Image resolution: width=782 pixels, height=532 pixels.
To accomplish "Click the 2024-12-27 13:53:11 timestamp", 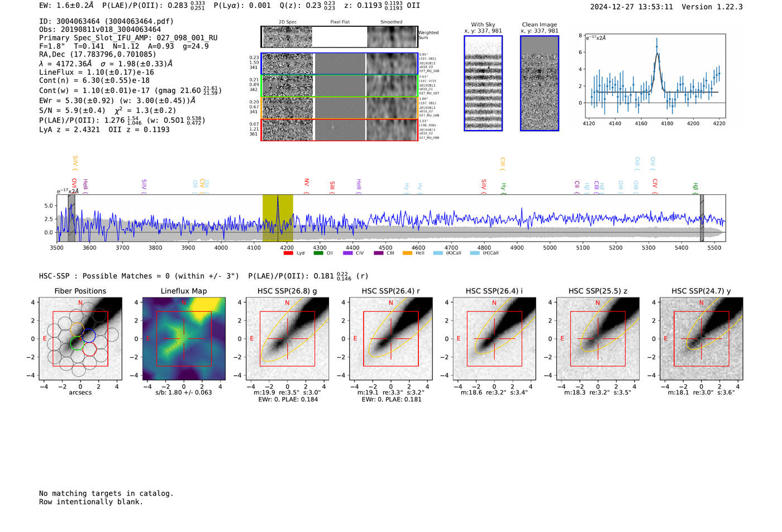I will click(631, 7).
